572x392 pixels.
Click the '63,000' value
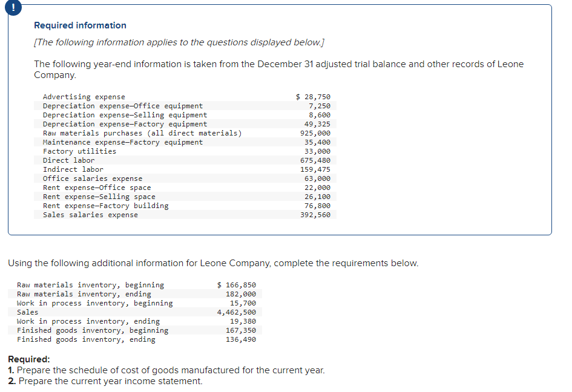click(317, 178)
